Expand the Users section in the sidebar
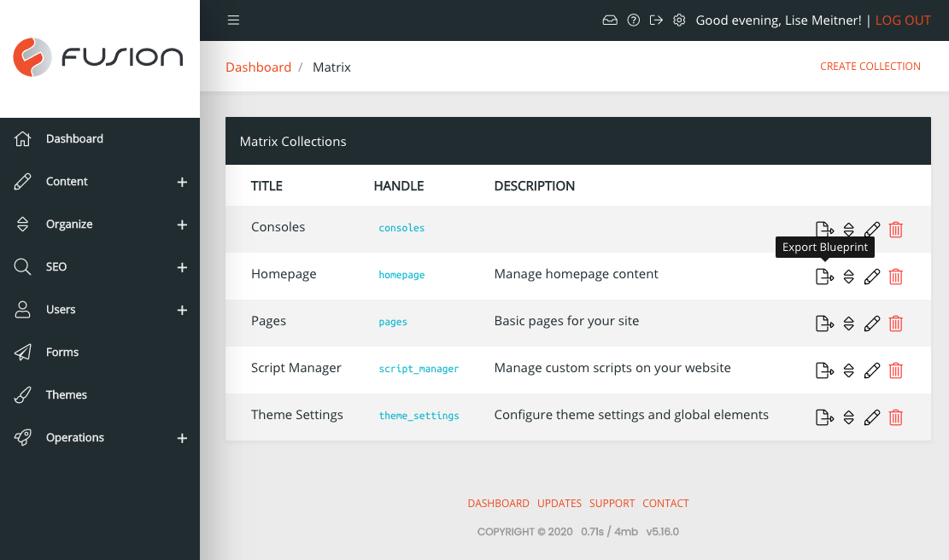The image size is (949, 560). pos(182,310)
